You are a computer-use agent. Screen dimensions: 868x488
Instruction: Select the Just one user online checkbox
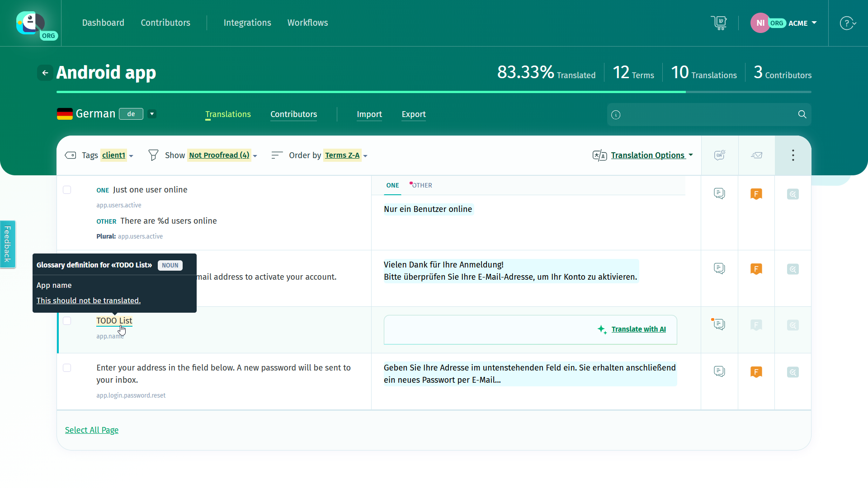point(67,190)
